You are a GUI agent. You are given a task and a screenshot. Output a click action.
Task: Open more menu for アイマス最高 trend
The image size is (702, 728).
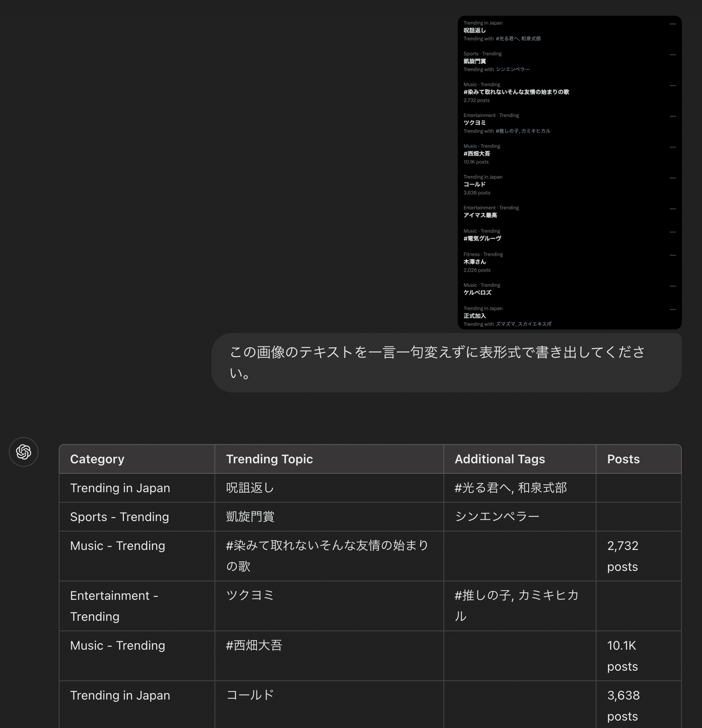(x=673, y=209)
